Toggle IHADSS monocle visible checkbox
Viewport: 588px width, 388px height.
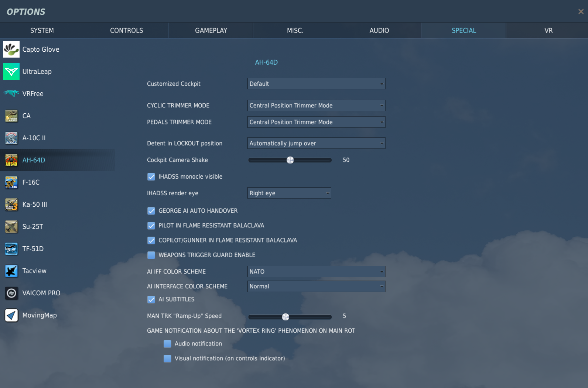151,177
